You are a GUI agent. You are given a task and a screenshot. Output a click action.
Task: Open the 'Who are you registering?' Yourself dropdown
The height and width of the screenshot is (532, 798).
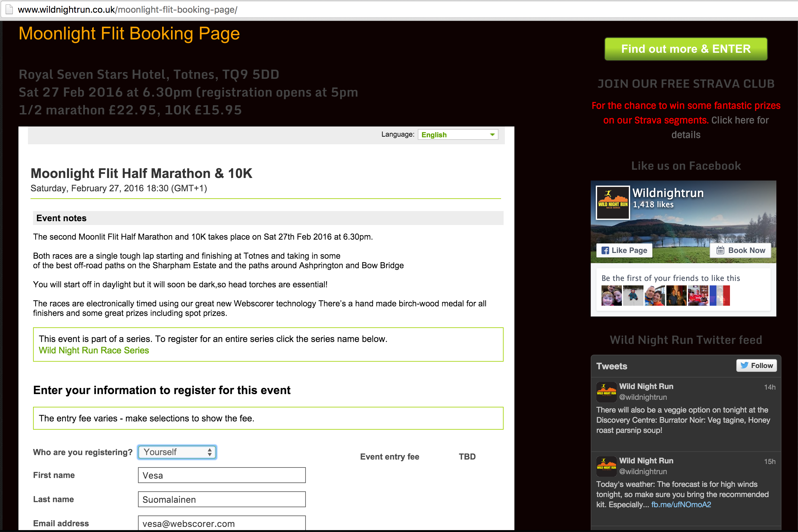point(177,452)
